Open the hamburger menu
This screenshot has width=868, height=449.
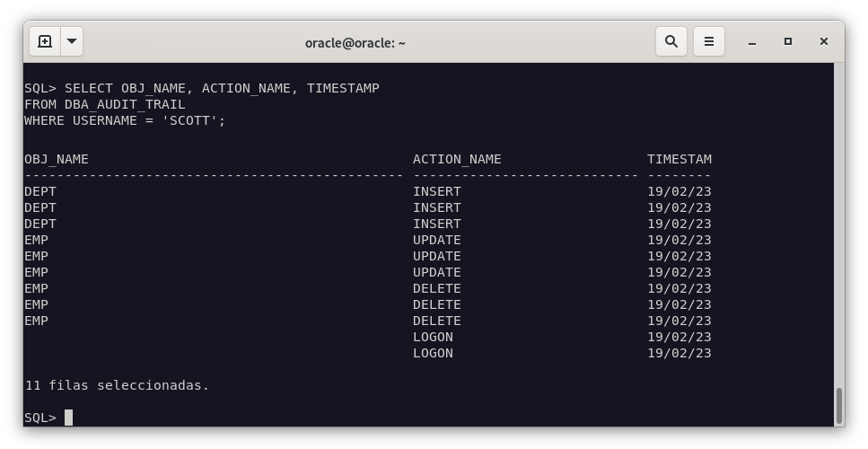[708, 41]
